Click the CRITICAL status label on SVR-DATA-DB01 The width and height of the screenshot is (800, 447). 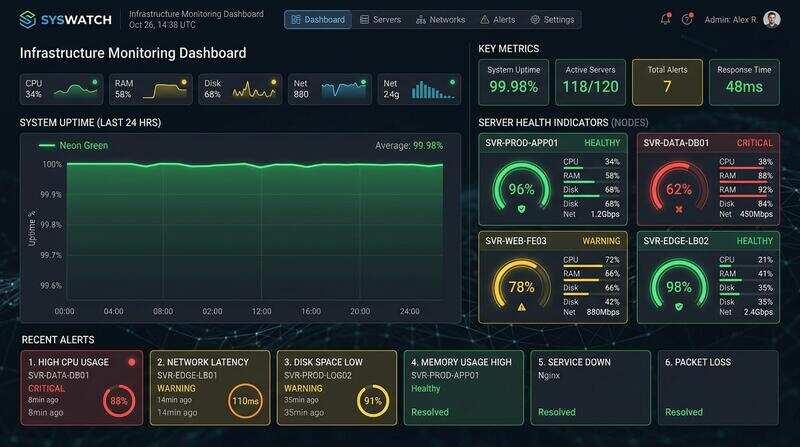[755, 143]
